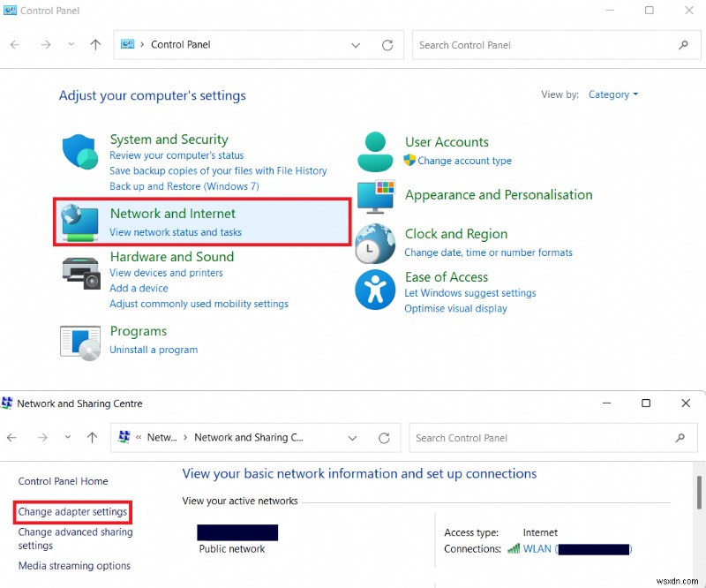Click the Network and Internet globe icon
The width and height of the screenshot is (706, 588).
click(79, 221)
